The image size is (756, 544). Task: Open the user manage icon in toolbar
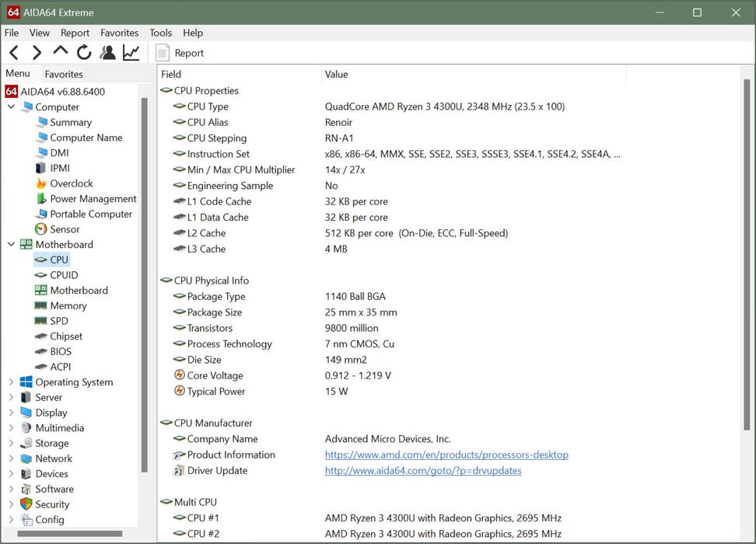pyautogui.click(x=108, y=53)
